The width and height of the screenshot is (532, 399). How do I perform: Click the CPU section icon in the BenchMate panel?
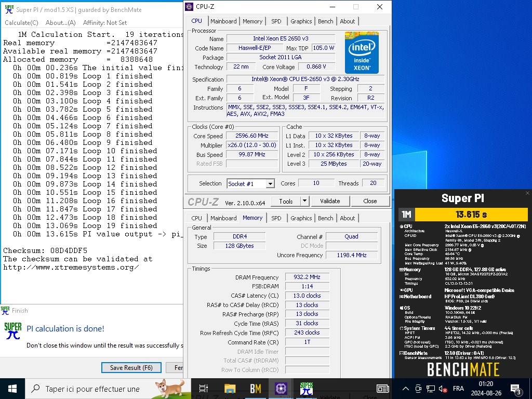coord(402,227)
